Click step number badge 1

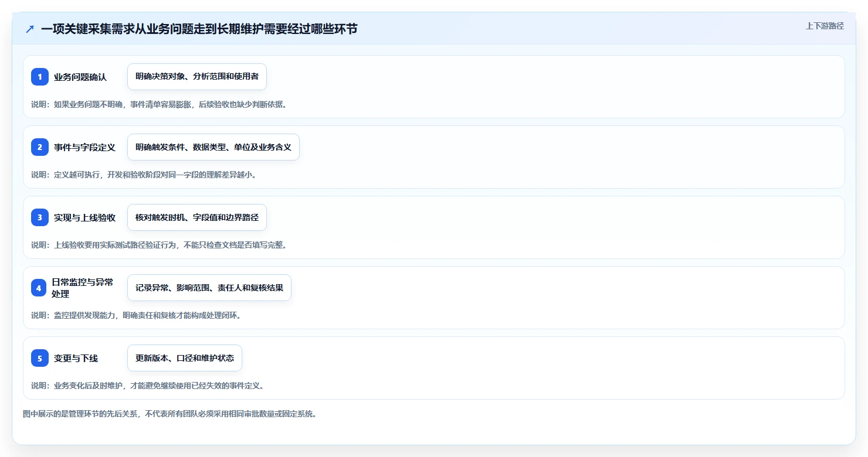[x=40, y=77]
